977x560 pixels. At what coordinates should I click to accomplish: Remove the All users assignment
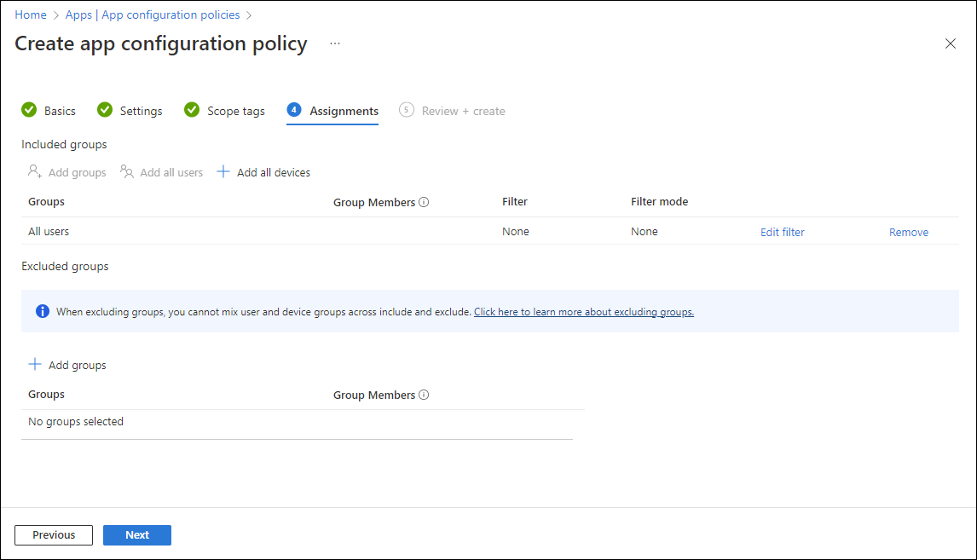(908, 231)
